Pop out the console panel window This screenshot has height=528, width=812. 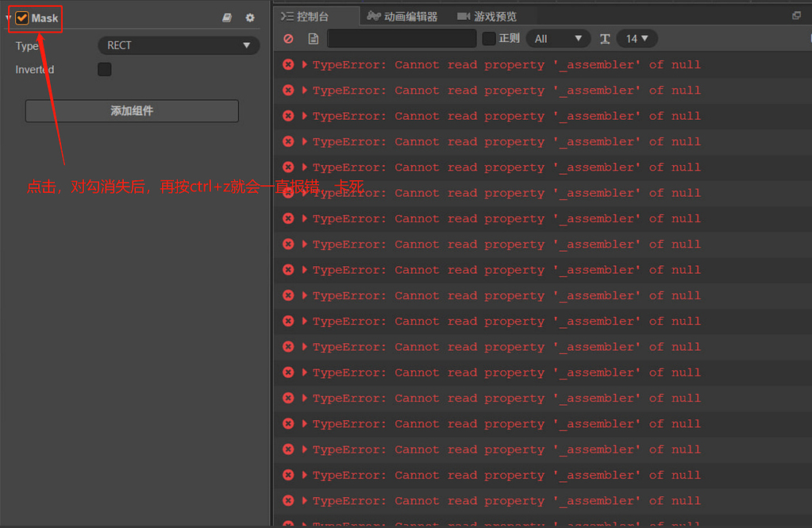tap(797, 15)
